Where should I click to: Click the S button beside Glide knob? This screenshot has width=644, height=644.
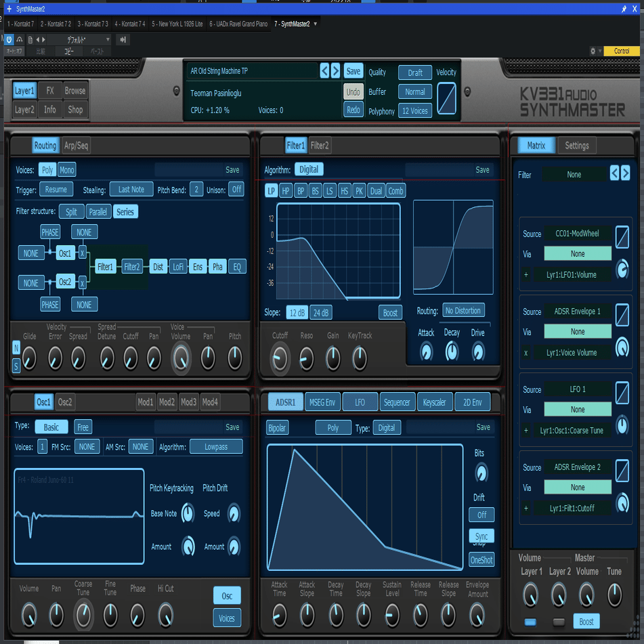coord(16,366)
